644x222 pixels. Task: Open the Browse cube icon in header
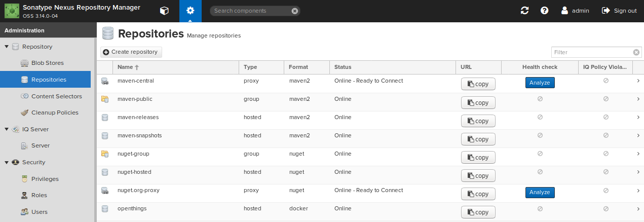point(164,11)
